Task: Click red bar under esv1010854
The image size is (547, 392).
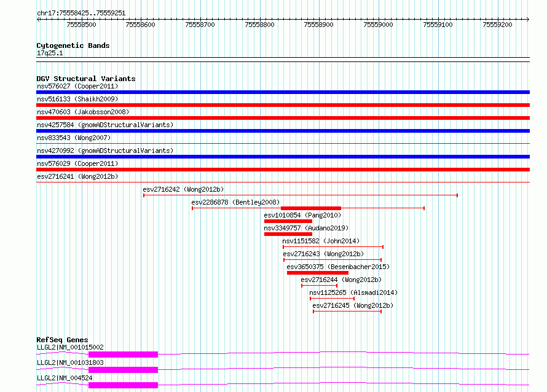Action: [288, 221]
